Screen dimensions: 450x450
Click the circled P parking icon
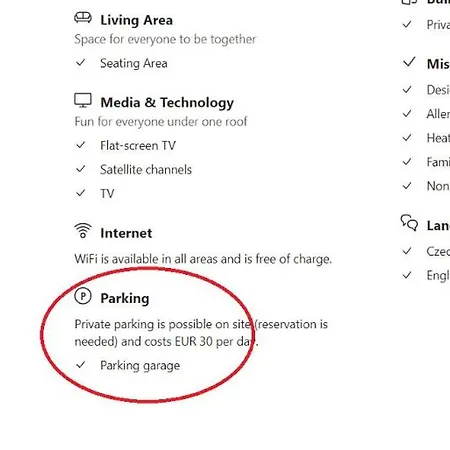point(83,296)
